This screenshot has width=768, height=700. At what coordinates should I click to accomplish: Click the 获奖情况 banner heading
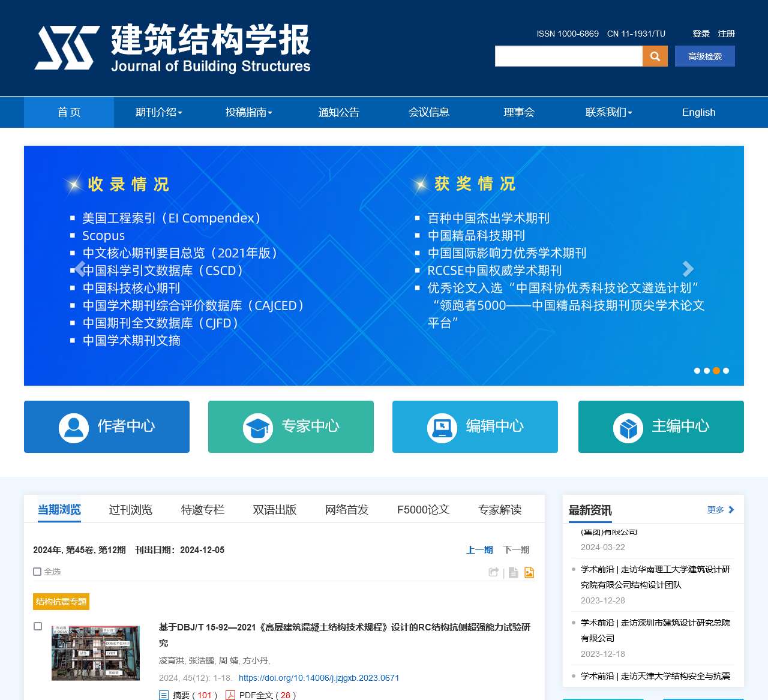pos(475,184)
